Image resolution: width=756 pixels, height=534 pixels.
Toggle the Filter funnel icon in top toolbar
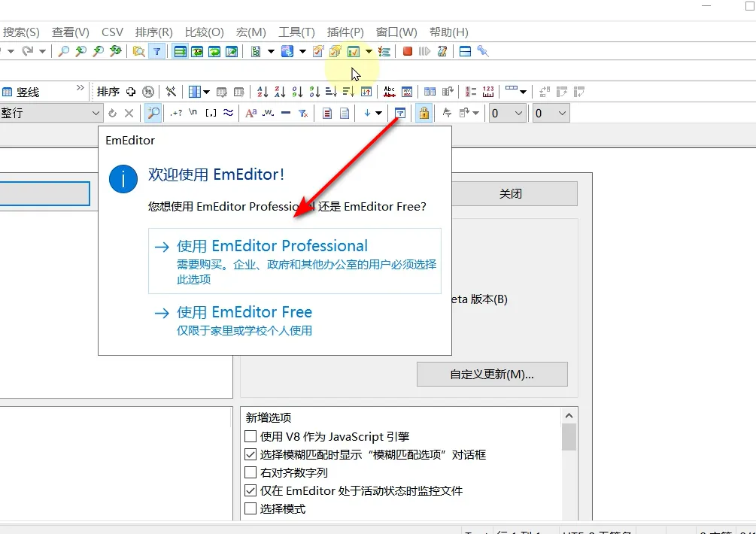tap(156, 51)
